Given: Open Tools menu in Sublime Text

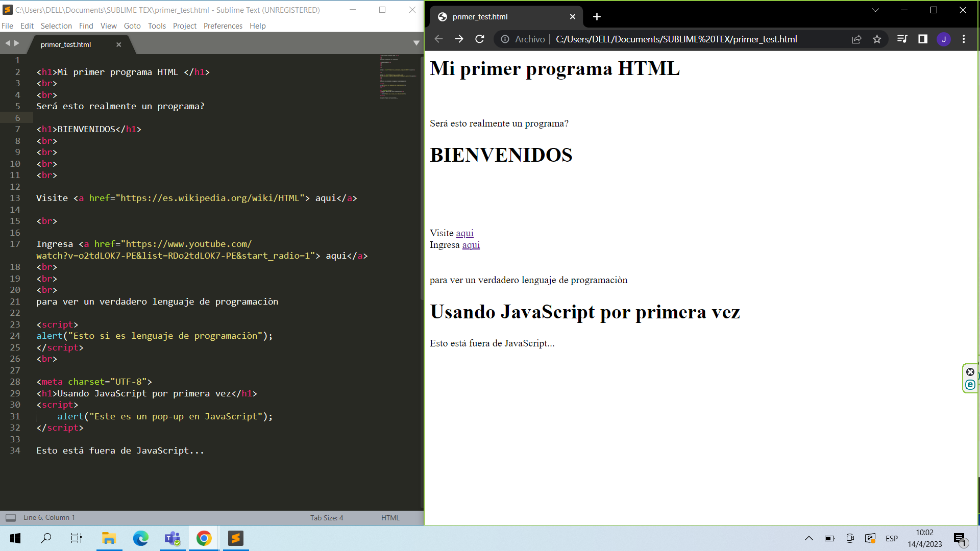Looking at the screenshot, I should (x=157, y=26).
